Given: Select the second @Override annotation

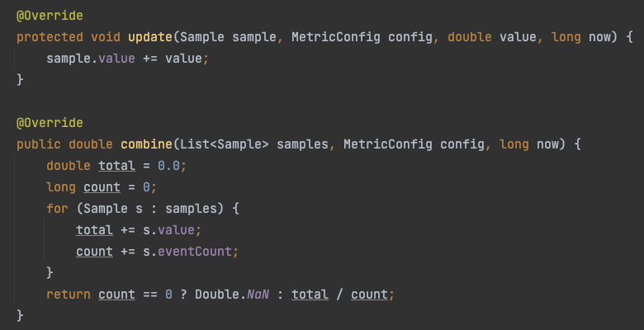Looking at the screenshot, I should [x=50, y=123].
